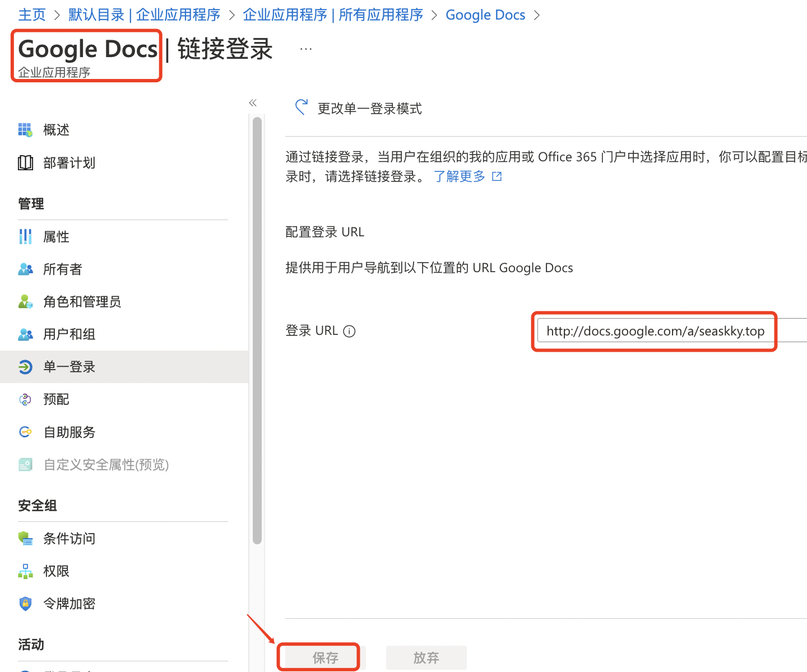Go to 企业应用程序 | 所有应用程序 breadcrumb
The image size is (807, 672).
click(333, 15)
